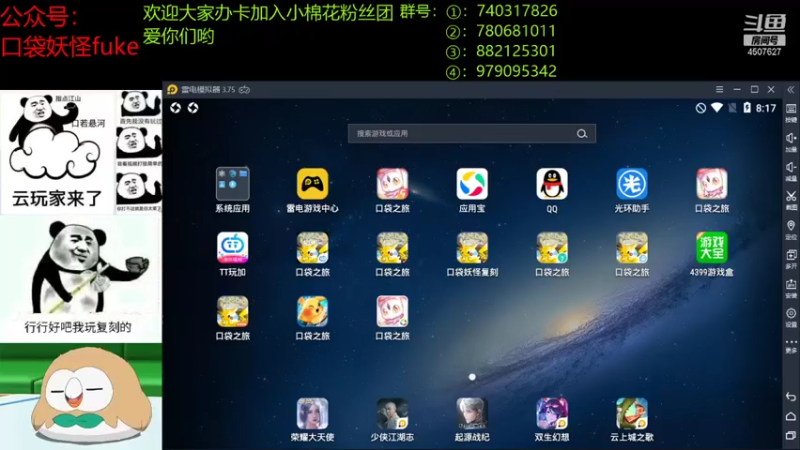Open orange-icon 口袋之旅 in third row
The height and width of the screenshot is (450, 800).
(x=312, y=312)
